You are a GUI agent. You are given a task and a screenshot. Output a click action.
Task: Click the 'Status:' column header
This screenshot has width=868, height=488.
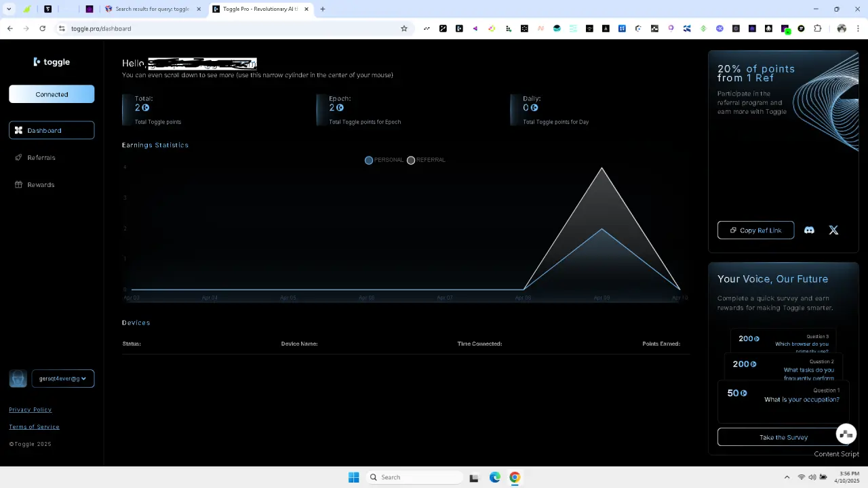[132, 344]
